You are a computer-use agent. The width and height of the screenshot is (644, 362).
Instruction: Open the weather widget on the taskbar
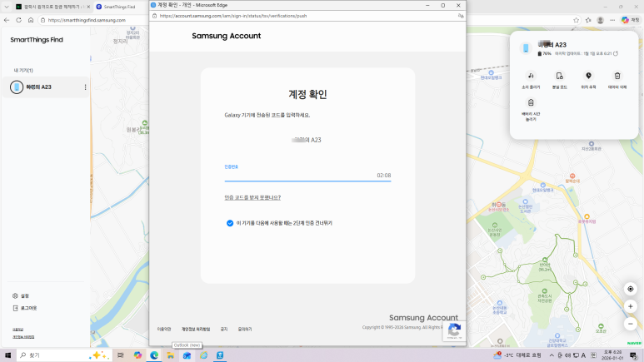tap(517, 355)
